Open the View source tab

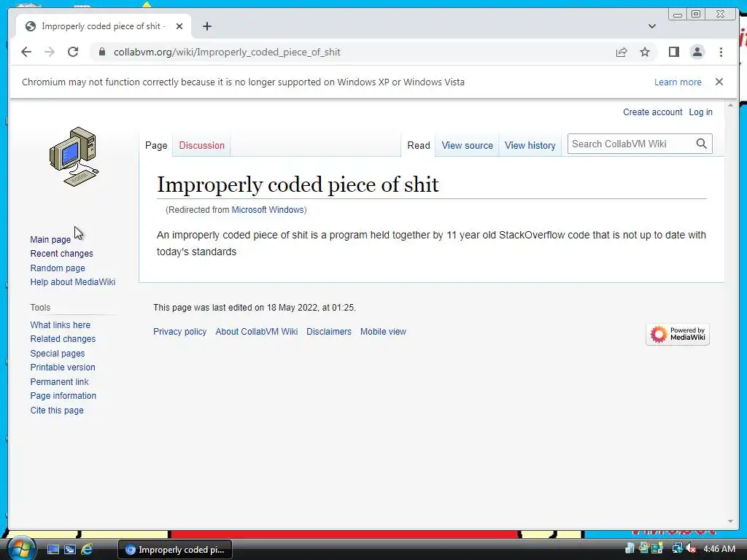(467, 145)
